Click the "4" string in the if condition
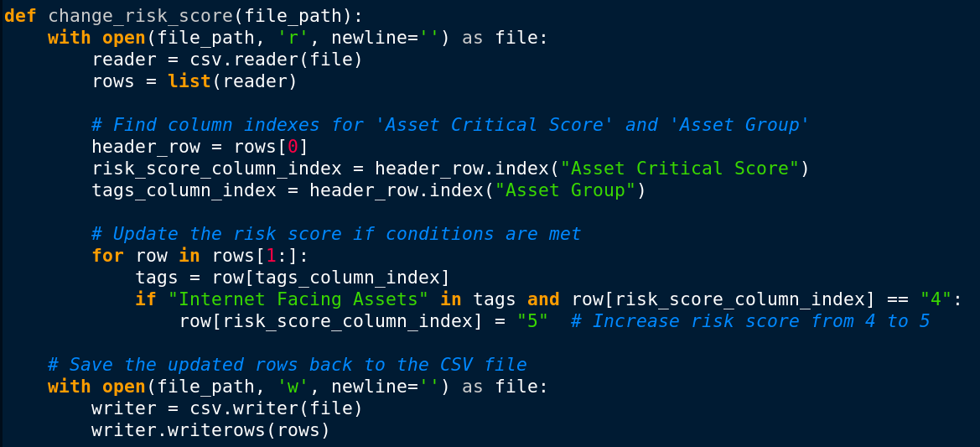This screenshot has height=447, width=980. 935,299
